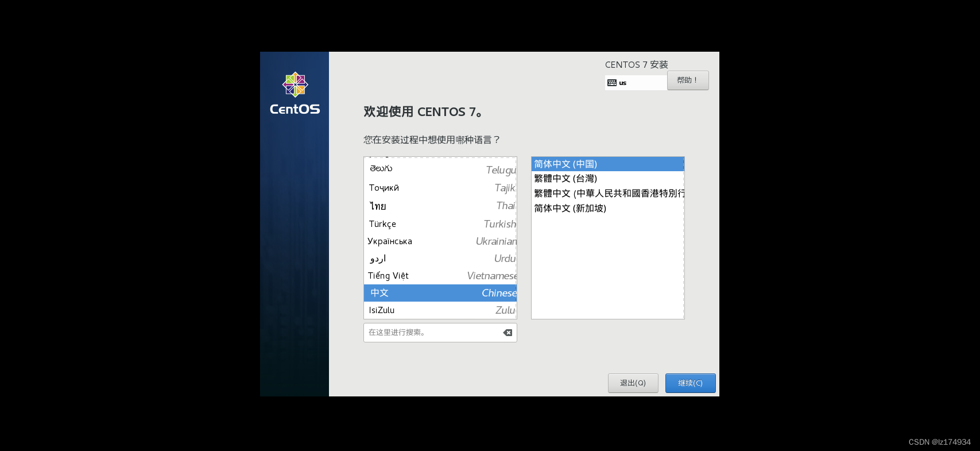Select Українська (Ukrainian) in the language list
The image size is (980, 451).
(440, 241)
